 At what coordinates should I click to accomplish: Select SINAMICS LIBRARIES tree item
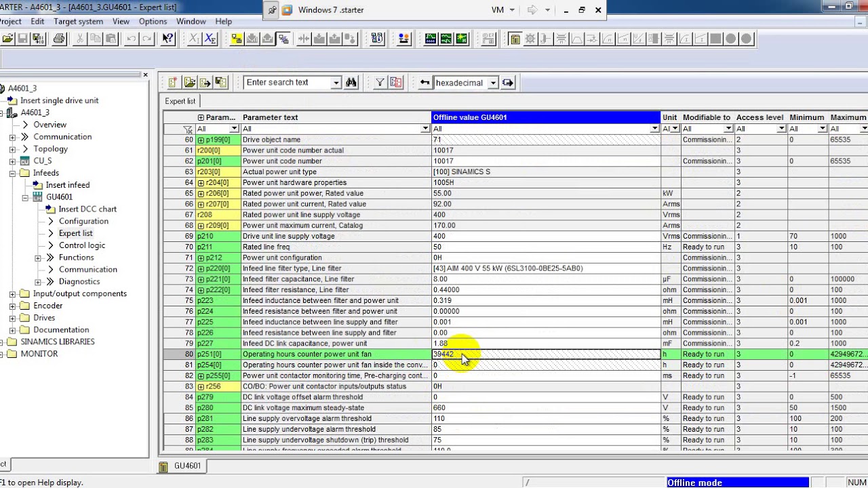coord(58,342)
